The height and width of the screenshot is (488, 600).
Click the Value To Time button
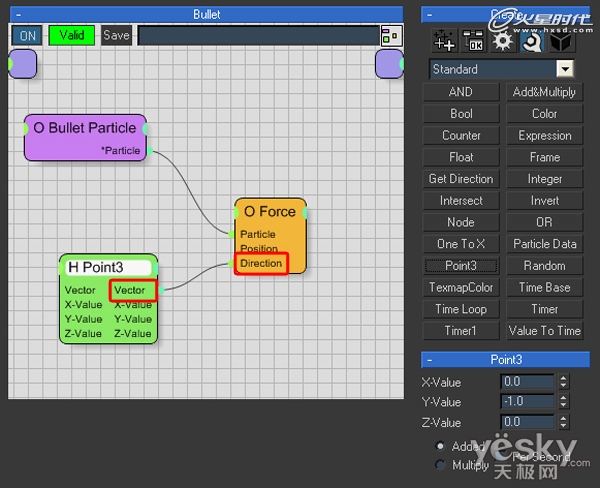point(545,331)
